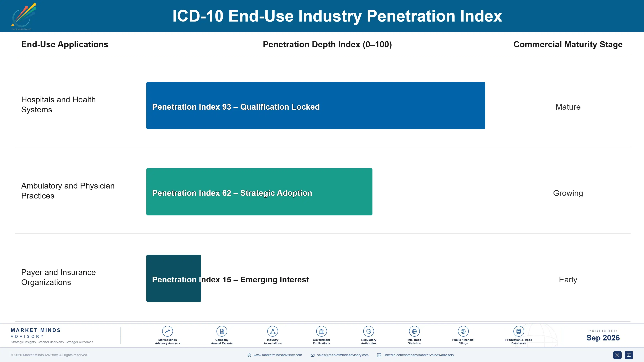Viewport: 644px width, 362px height.
Task: Select the Public Financial Filings icon
Action: point(463,331)
